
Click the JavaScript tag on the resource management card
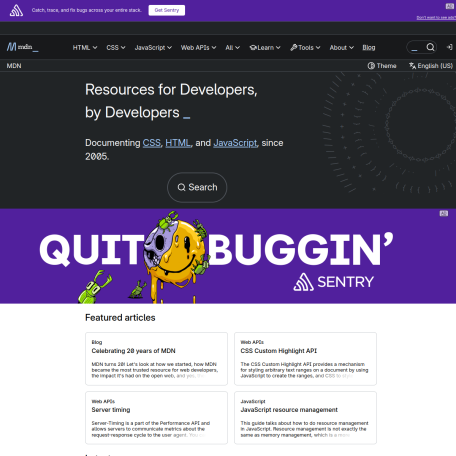[253, 401]
